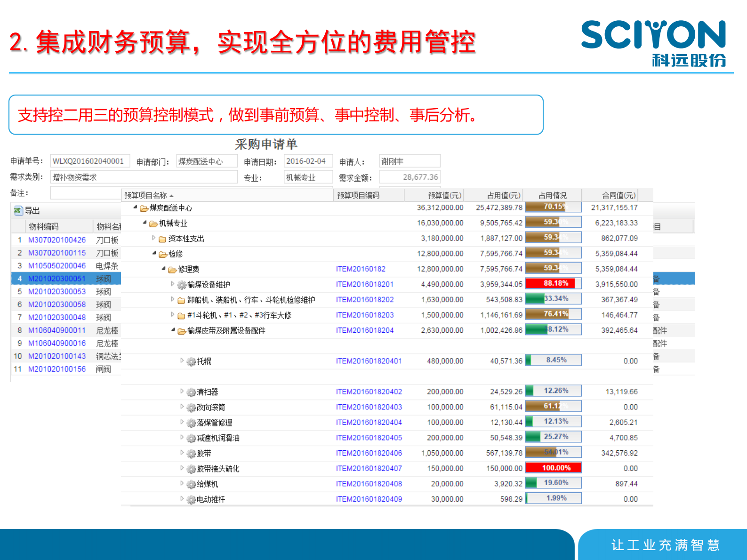Collapse the 煤炭配送中心 tree node
Image resolution: width=747 pixels, height=560 pixels.
pyautogui.click(x=135, y=207)
